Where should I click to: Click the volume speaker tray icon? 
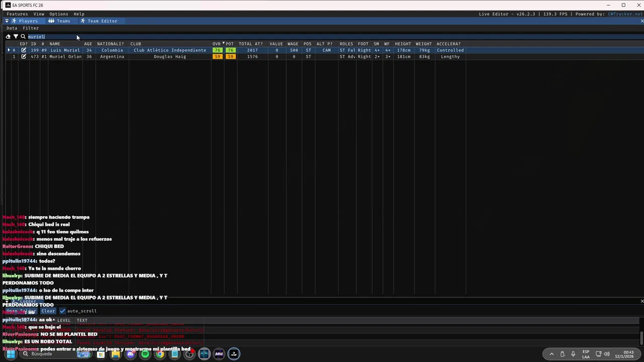607,354
